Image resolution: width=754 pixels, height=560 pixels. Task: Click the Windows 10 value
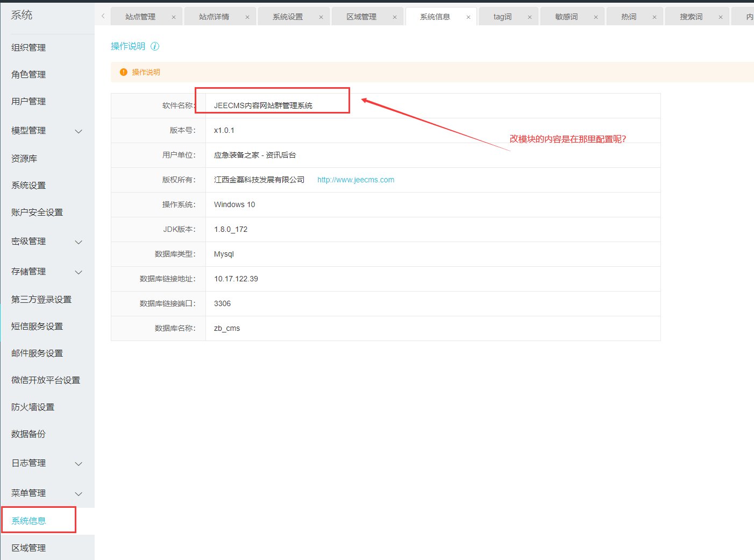coord(234,204)
